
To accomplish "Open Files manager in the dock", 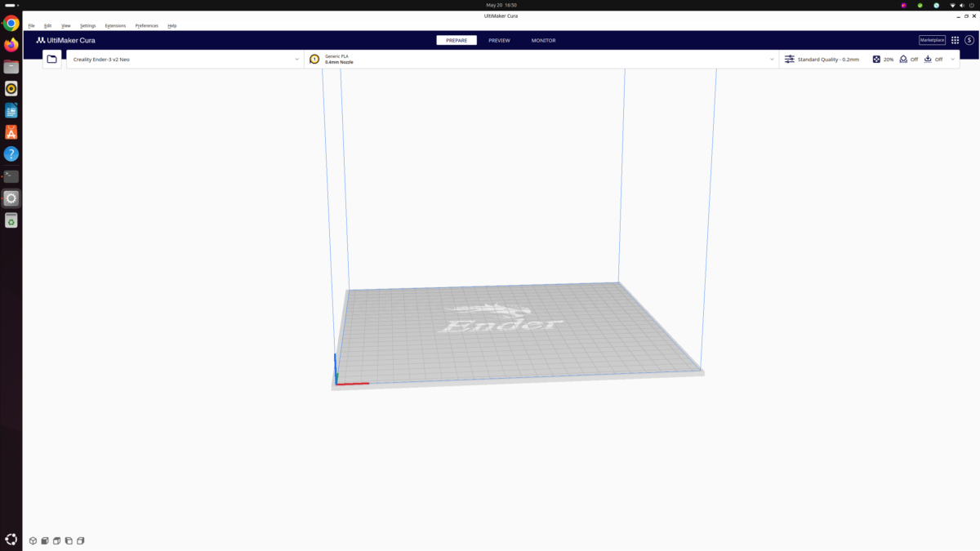I will 11,67.
